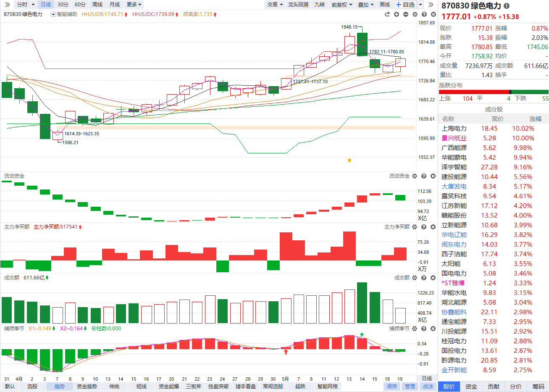549x392 pixels.
Task: Click the 涨跌分布 red-green distribution bar
Action: [x=494, y=92]
